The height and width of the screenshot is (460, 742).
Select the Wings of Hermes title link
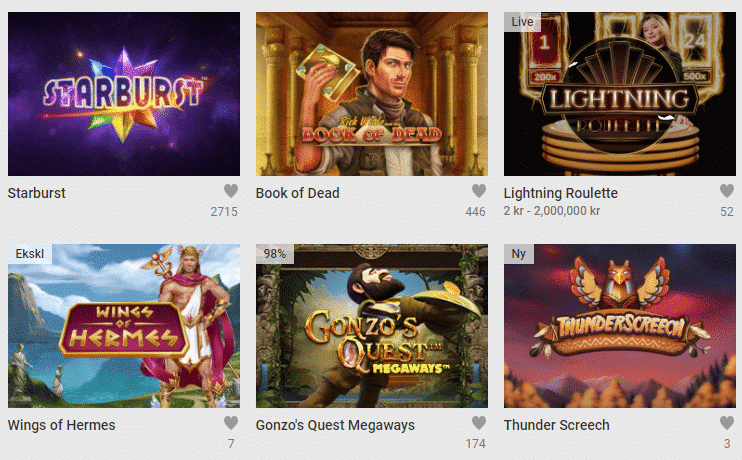(62, 425)
